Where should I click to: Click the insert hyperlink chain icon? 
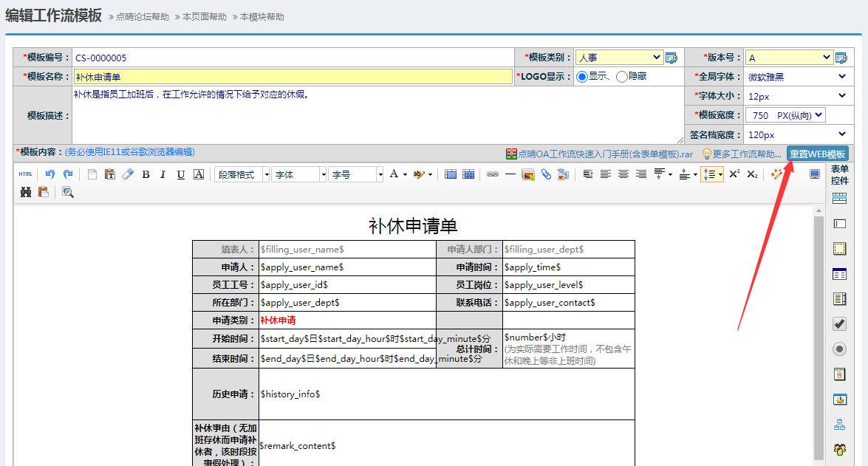(x=493, y=174)
